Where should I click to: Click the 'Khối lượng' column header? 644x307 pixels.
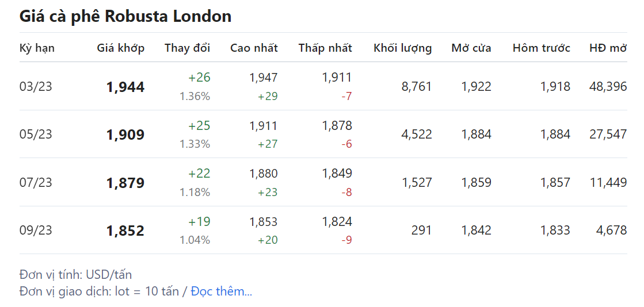(402, 48)
